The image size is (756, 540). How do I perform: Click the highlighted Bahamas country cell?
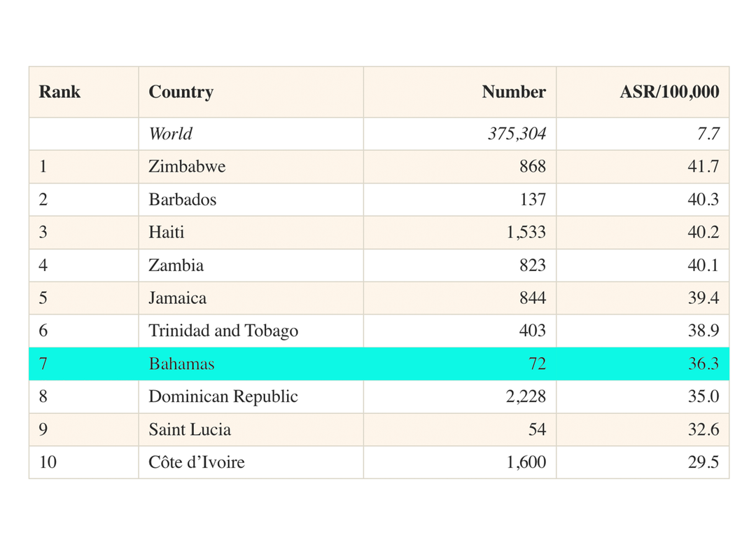[181, 364]
